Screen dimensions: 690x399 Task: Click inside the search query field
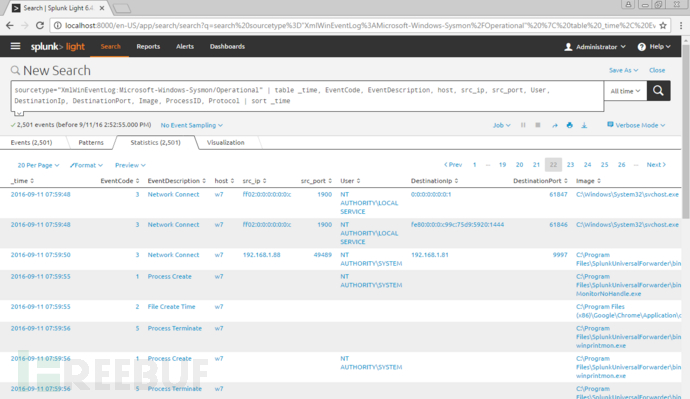[307, 96]
